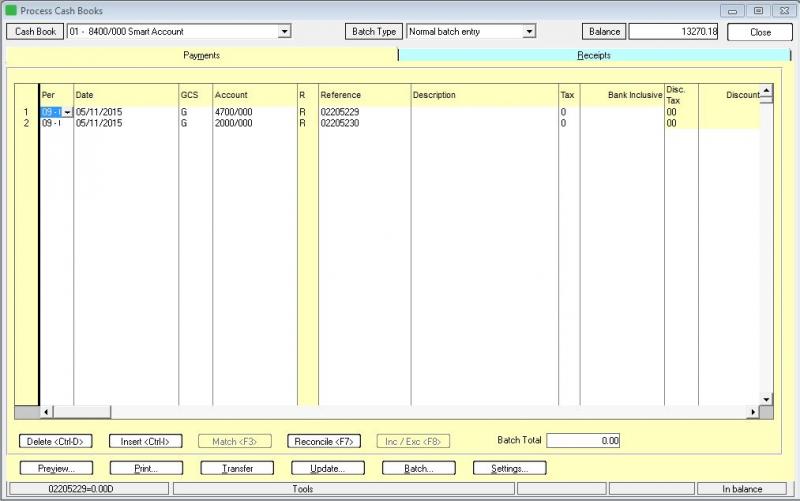Click the Update button
Screen dimensions: 800x501
coord(327,468)
